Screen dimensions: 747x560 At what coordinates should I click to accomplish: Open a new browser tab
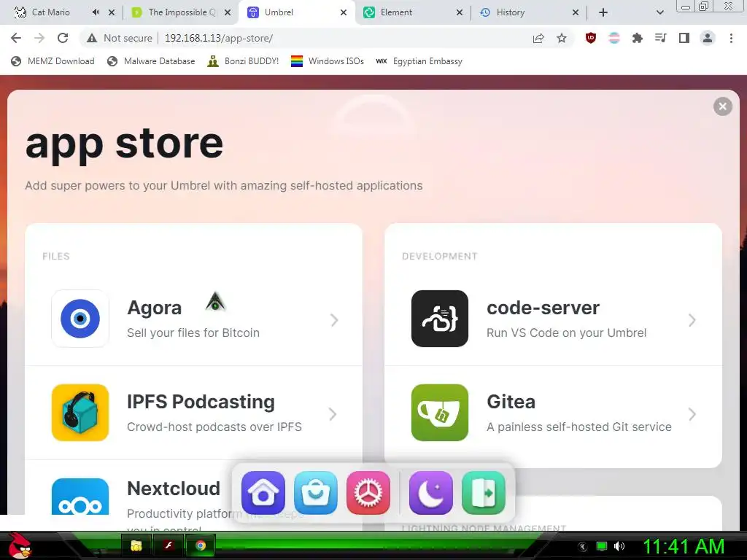pos(603,12)
